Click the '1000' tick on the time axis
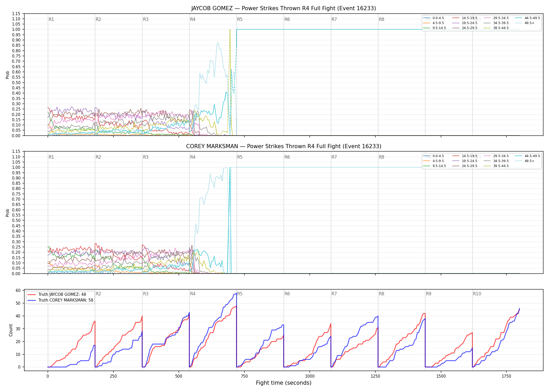 310,376
